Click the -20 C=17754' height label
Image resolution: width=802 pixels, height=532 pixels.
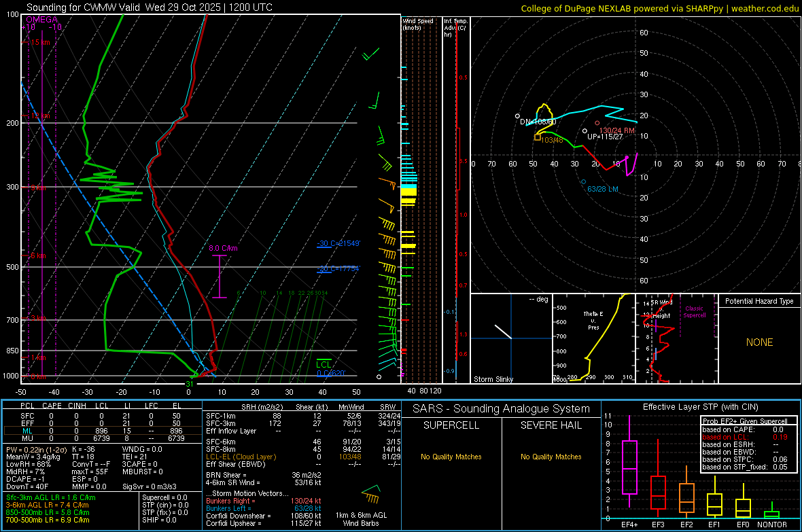(338, 268)
